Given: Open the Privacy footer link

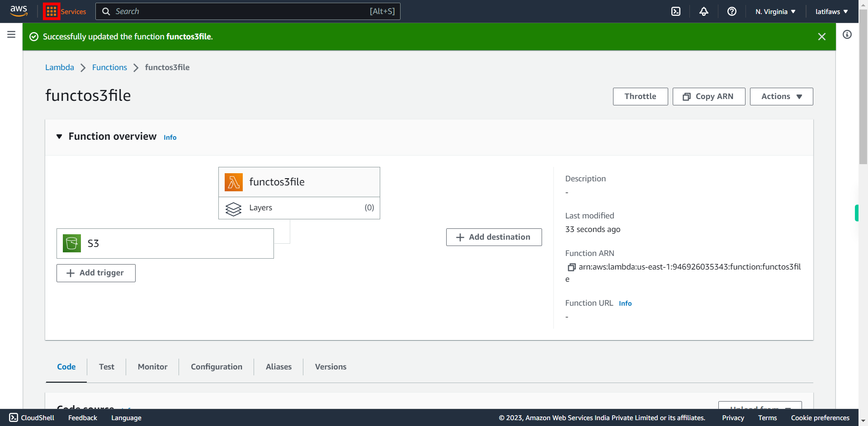Looking at the screenshot, I should click(x=733, y=418).
